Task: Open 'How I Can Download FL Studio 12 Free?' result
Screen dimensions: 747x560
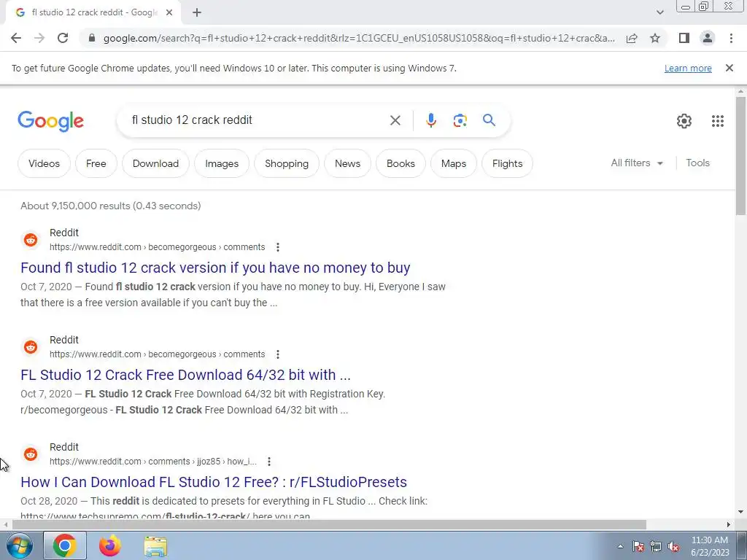Action: click(214, 482)
